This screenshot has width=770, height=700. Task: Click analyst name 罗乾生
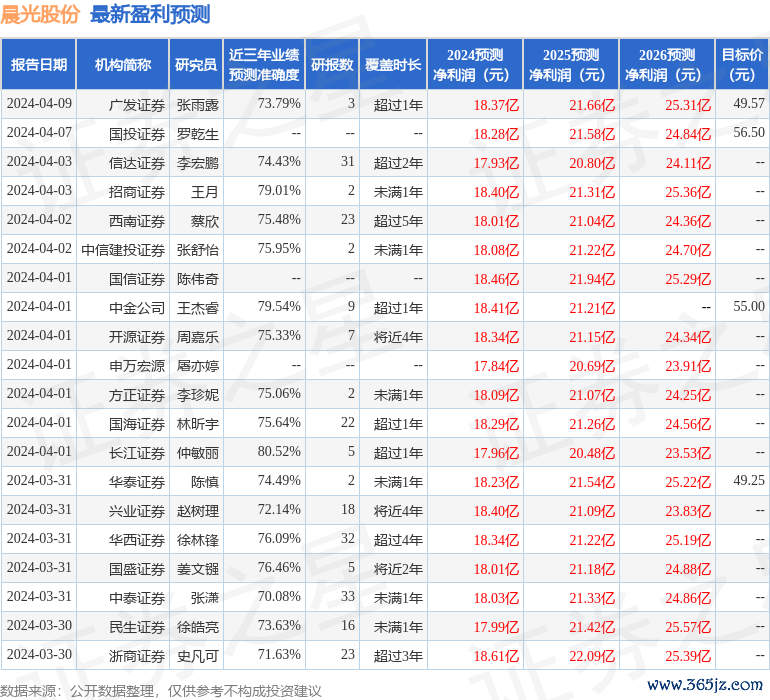click(197, 134)
